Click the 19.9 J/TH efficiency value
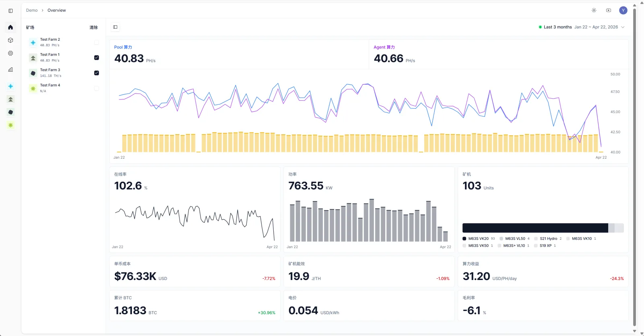The image size is (644, 336). point(305,276)
